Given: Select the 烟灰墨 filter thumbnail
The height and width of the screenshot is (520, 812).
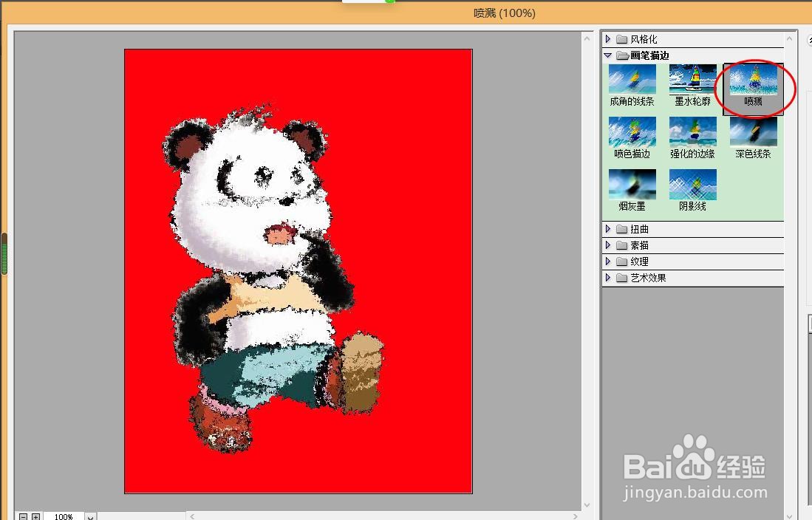Looking at the screenshot, I should (632, 184).
